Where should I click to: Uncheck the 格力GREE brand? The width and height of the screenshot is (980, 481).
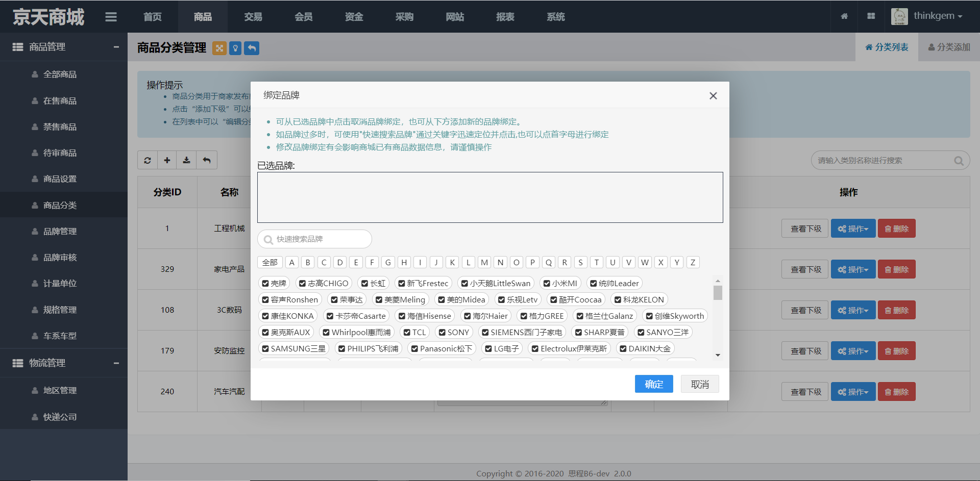(x=524, y=316)
